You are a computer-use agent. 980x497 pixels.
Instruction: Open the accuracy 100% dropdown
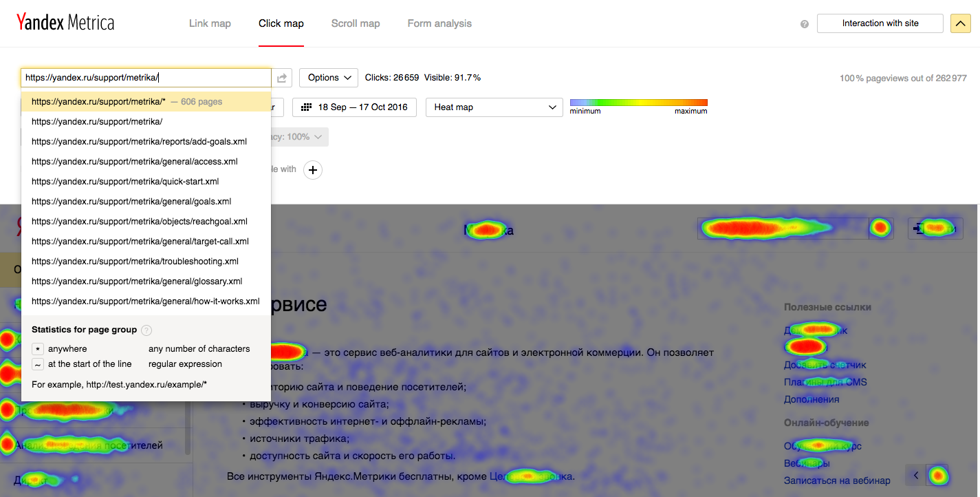[x=299, y=137]
